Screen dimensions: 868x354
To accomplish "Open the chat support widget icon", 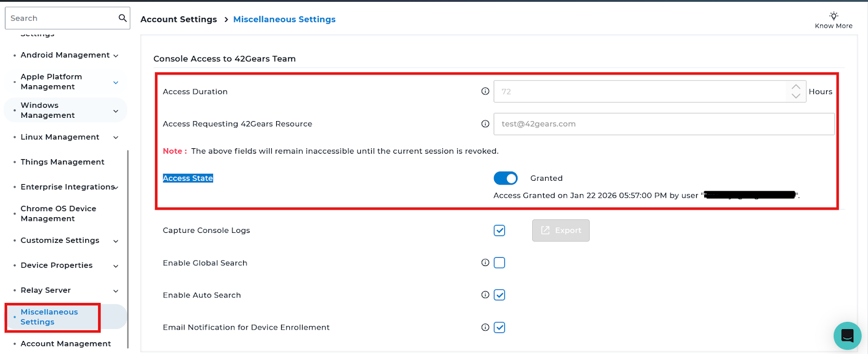I will click(847, 336).
